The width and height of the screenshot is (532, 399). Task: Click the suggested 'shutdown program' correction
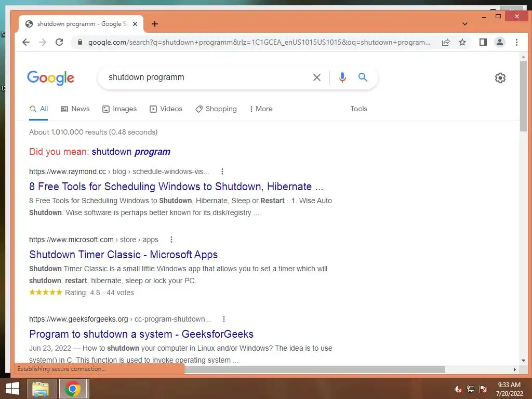point(131,152)
